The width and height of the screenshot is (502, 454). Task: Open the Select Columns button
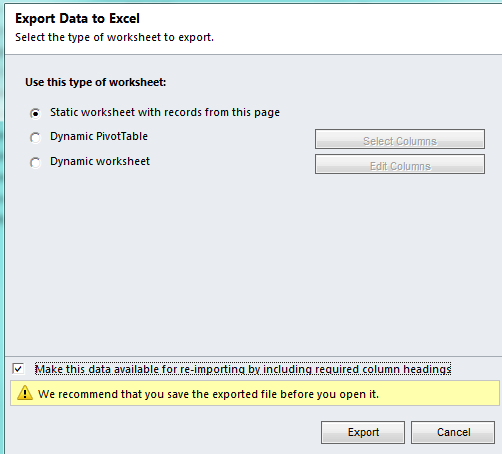coord(400,139)
